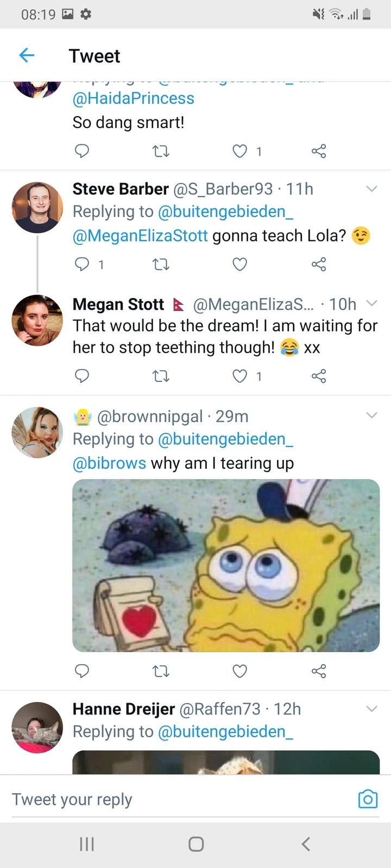Share the @brownnipgal tweet
Image resolution: width=391 pixels, height=868 pixels.
(319, 672)
